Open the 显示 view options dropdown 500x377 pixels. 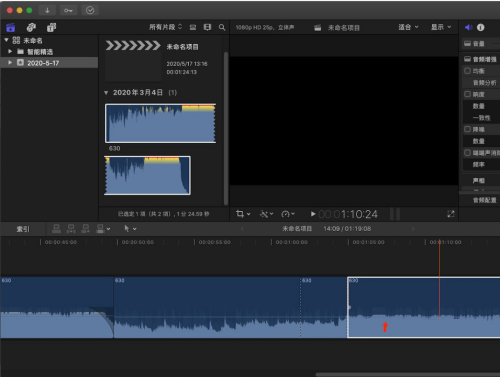click(441, 27)
